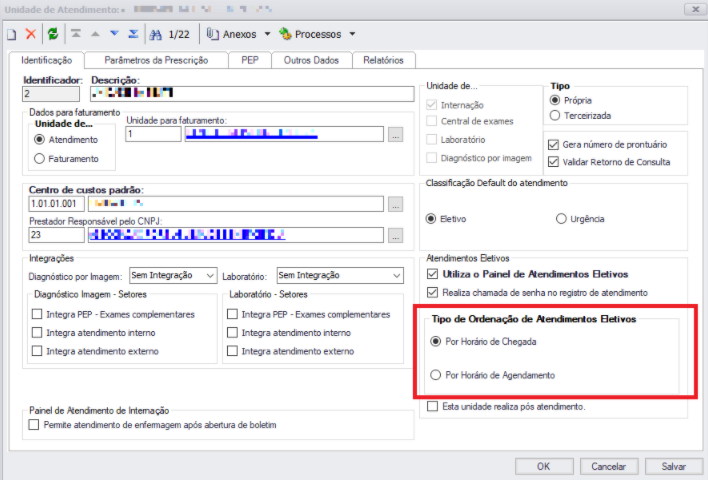The width and height of the screenshot is (708, 480).
Task: Click the Cancelar button
Action: coord(609,466)
